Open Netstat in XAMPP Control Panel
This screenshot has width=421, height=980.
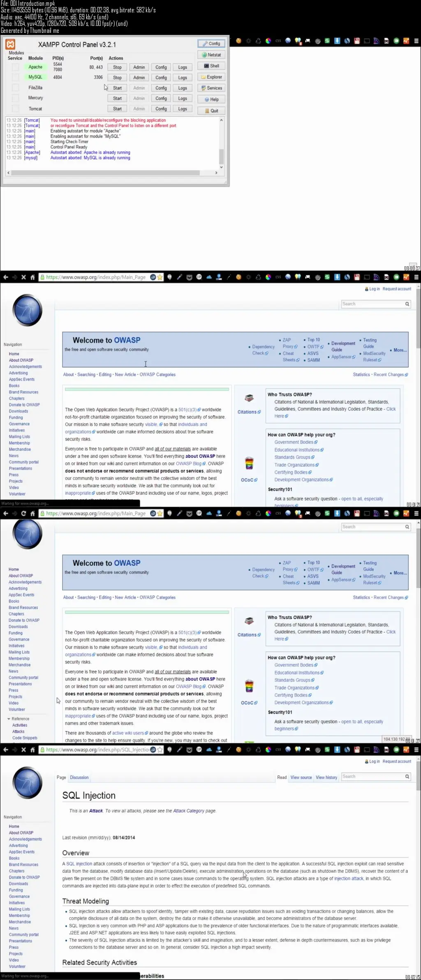211,55
